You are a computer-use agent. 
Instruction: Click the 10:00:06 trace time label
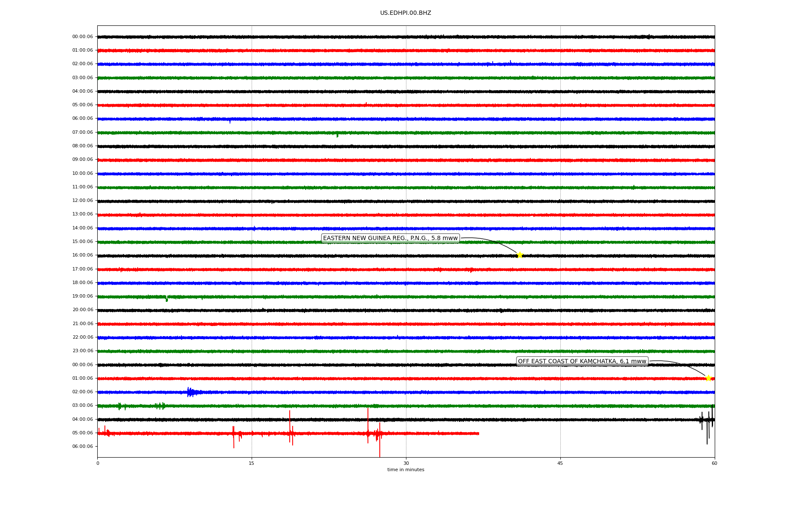(x=82, y=174)
